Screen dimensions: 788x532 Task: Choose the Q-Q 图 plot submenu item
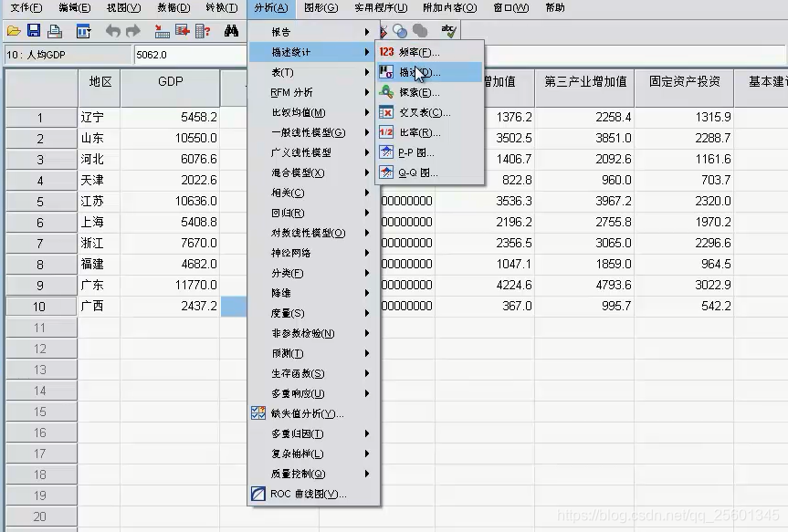(x=430, y=172)
